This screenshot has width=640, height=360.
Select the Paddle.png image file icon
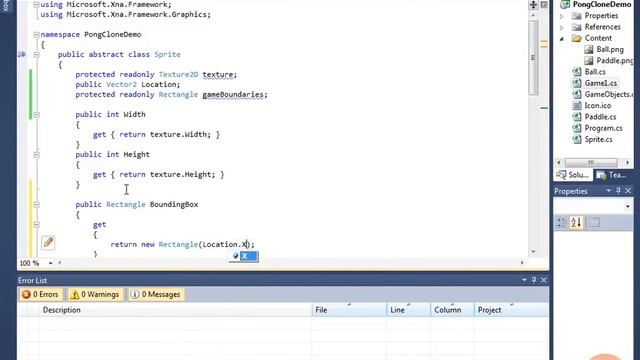[x=589, y=61]
